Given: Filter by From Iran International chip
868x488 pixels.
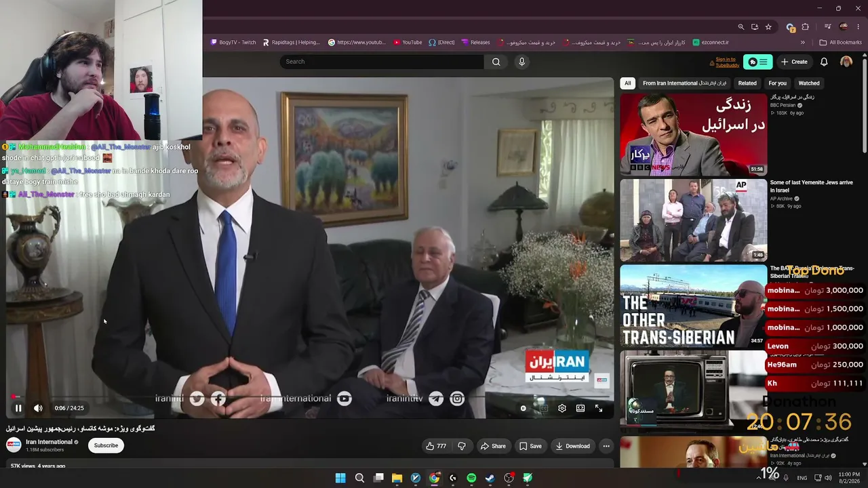Looking at the screenshot, I should coord(684,83).
